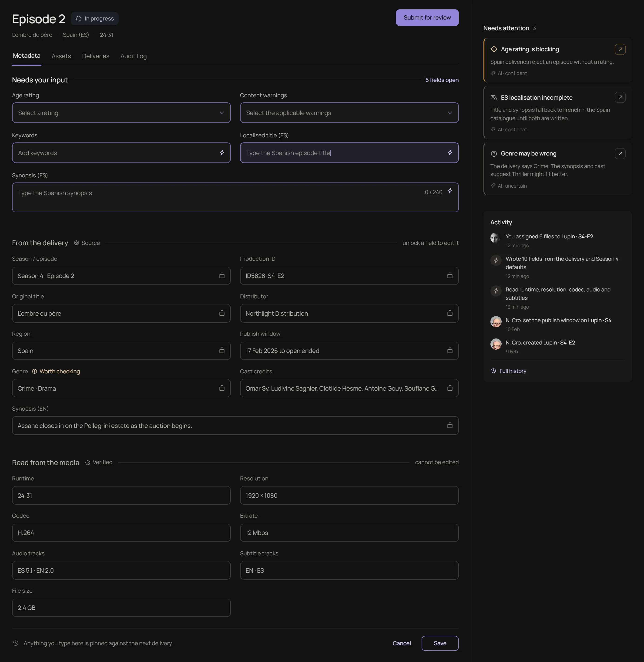
Task: Unlock the Synopsis (EN) field
Action: pyautogui.click(x=450, y=426)
